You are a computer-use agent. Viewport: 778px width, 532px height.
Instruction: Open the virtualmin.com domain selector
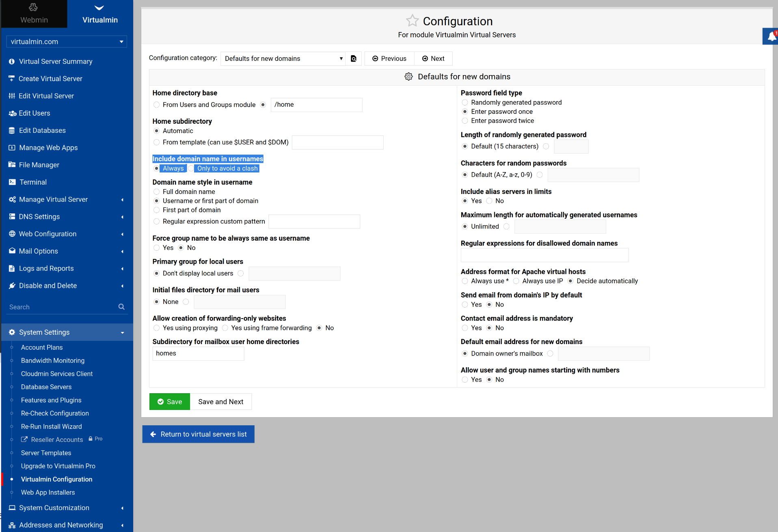67,41
